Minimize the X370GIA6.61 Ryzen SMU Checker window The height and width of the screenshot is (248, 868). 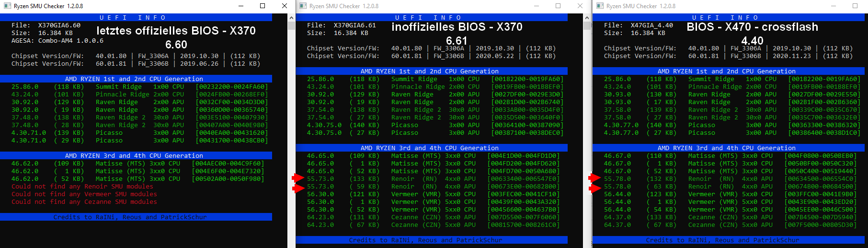tap(536, 6)
